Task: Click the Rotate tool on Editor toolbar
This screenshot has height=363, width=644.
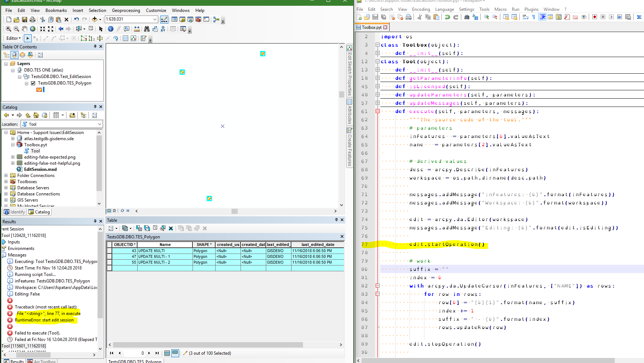Action: (116, 38)
